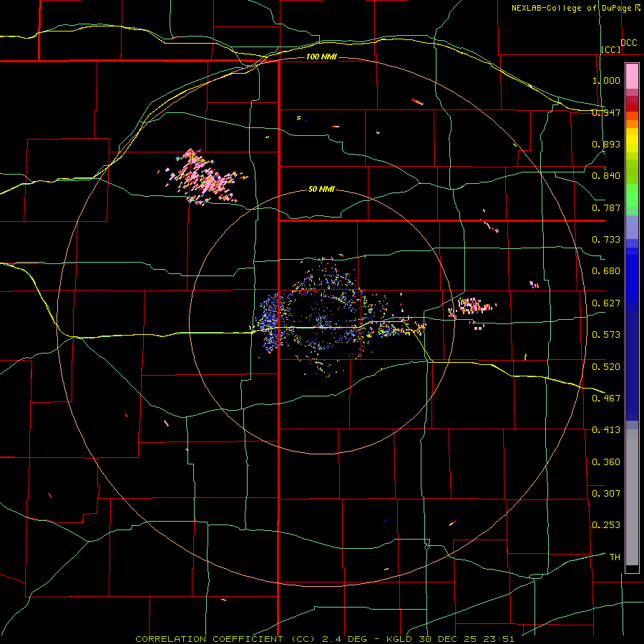Click the Correlation Coefficient KGLD caption text
This screenshot has height=644, width=644.
tap(324, 639)
